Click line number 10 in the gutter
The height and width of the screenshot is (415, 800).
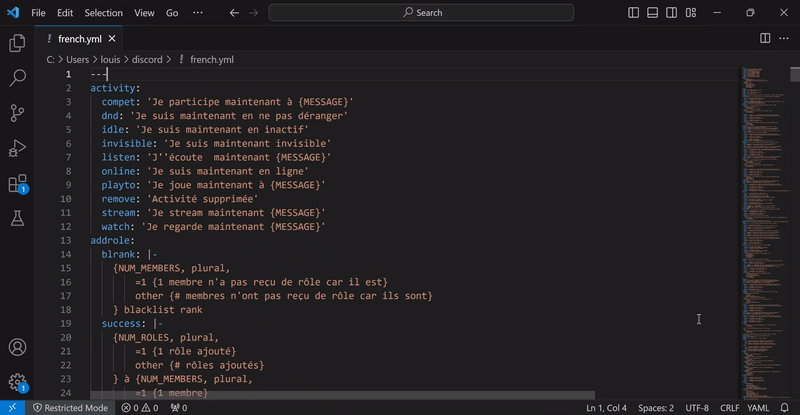[x=66, y=199]
